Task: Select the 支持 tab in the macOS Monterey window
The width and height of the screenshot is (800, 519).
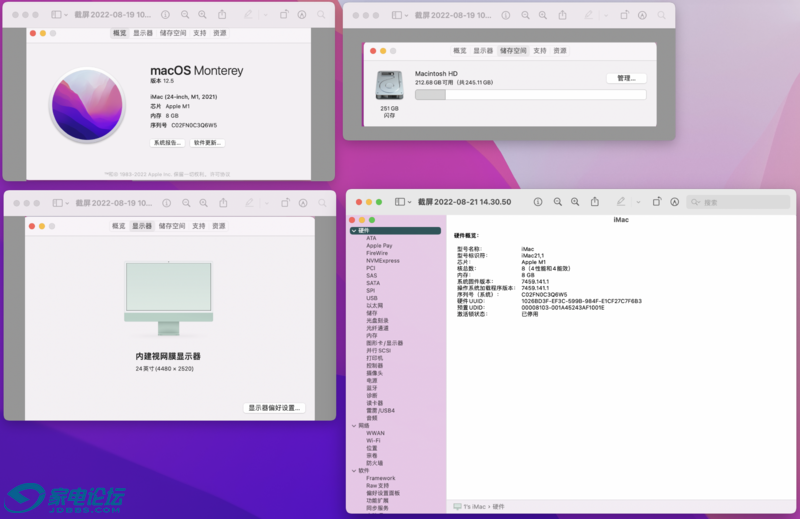Action: [x=199, y=33]
